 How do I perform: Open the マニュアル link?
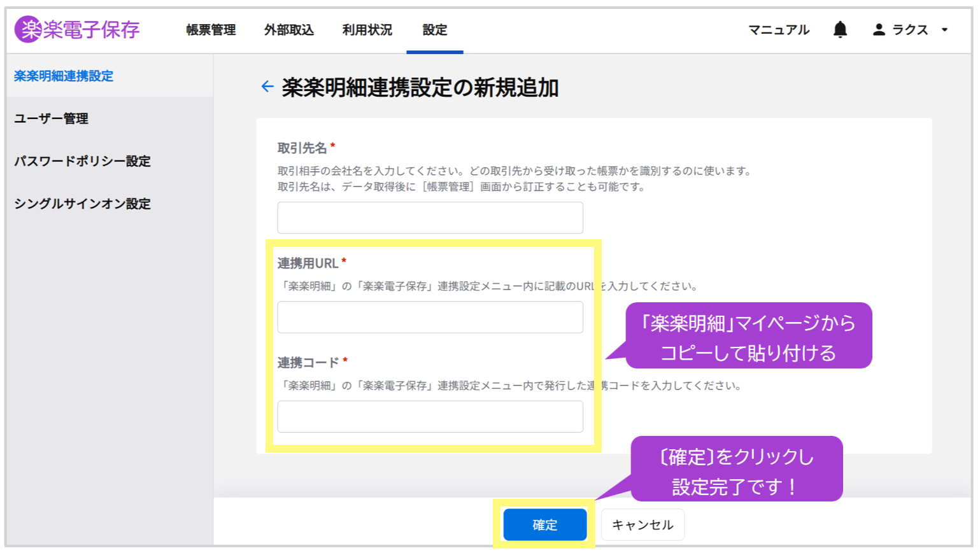pyautogui.click(x=778, y=30)
